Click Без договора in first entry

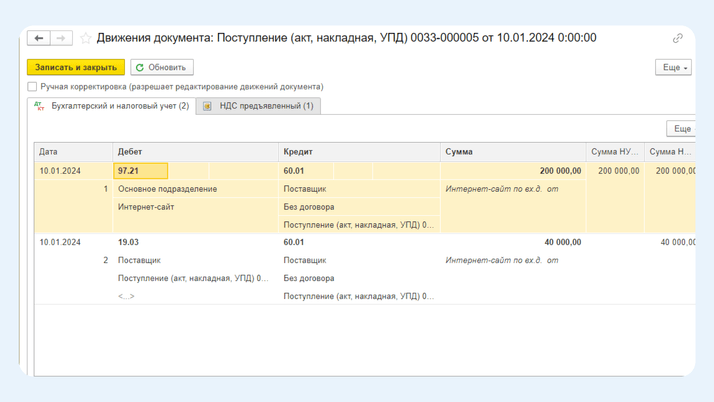(x=309, y=207)
